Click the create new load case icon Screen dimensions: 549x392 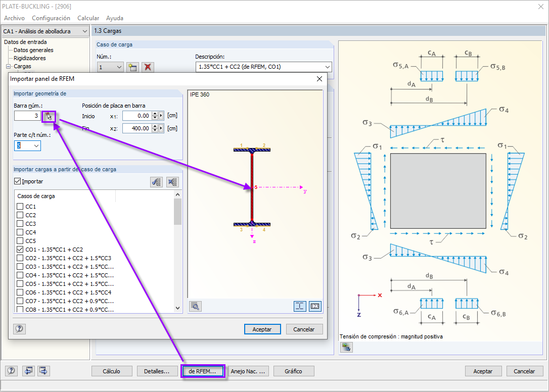click(x=132, y=67)
